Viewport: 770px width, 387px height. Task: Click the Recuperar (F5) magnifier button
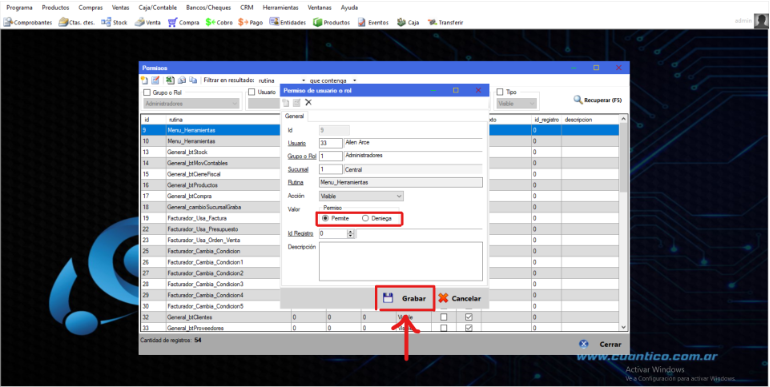click(x=598, y=100)
